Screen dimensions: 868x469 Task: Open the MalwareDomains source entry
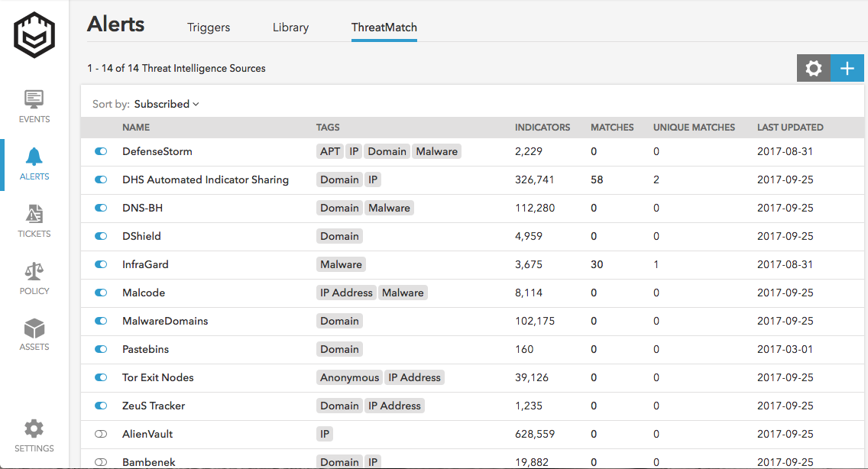click(x=165, y=321)
